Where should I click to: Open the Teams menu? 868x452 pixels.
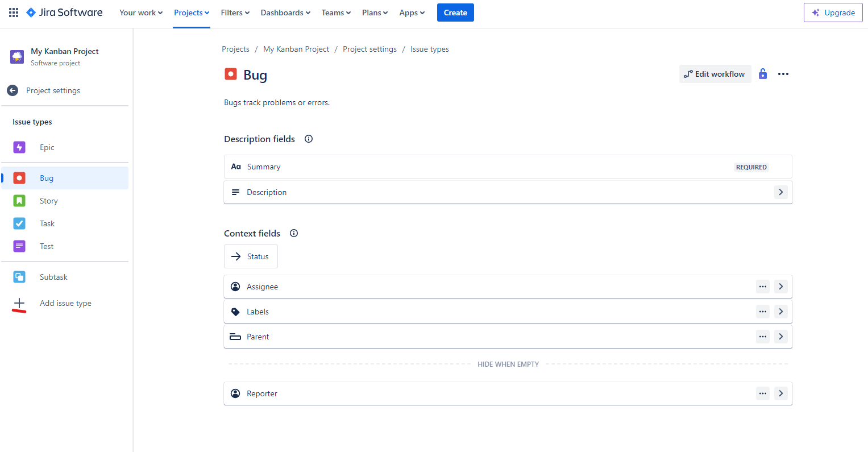336,13
